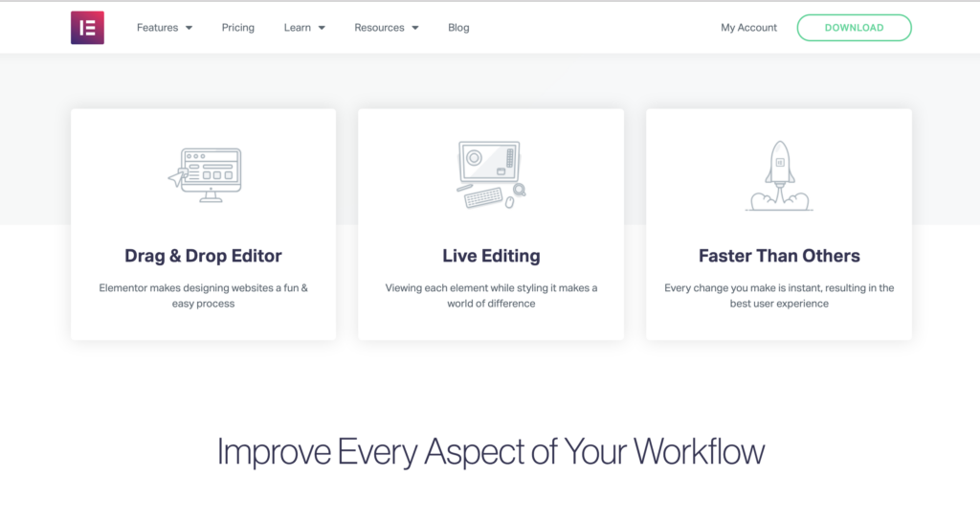Click text 'Elementor makes designing websites a fun & easy process'
This screenshot has height=523, width=980.
(x=203, y=295)
